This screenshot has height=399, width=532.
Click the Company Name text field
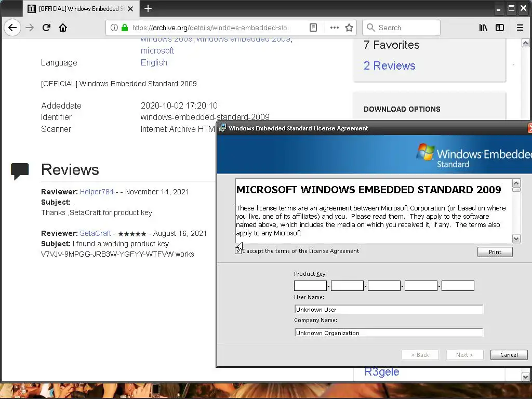tap(389, 332)
